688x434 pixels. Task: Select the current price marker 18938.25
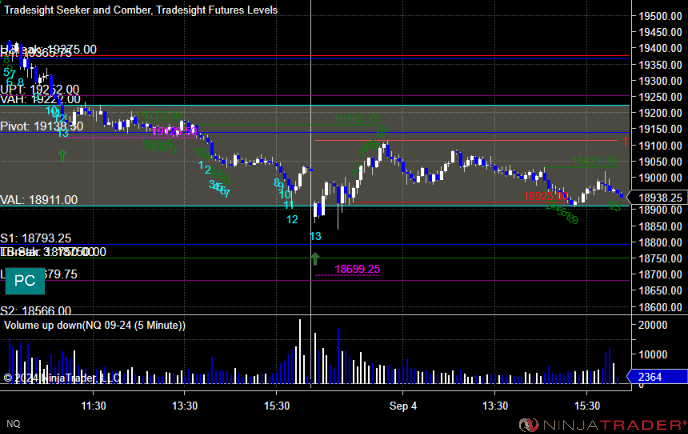point(658,197)
